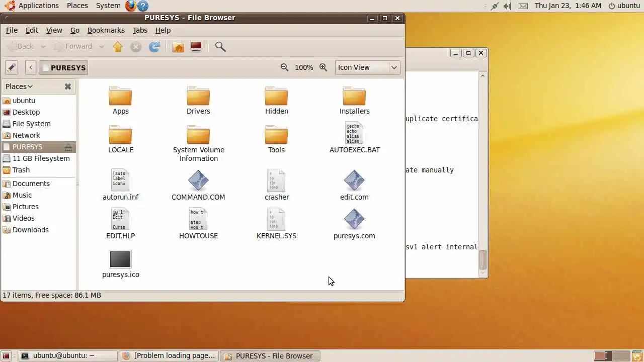Image resolution: width=644 pixels, height=362 pixels.
Task: Select File System in Places sidebar
Action: pos(38,124)
